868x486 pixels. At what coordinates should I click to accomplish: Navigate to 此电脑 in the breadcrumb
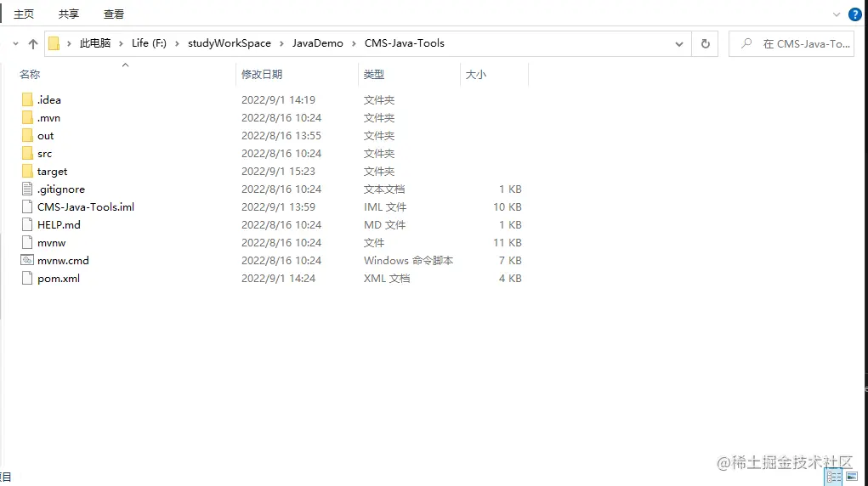(x=95, y=43)
